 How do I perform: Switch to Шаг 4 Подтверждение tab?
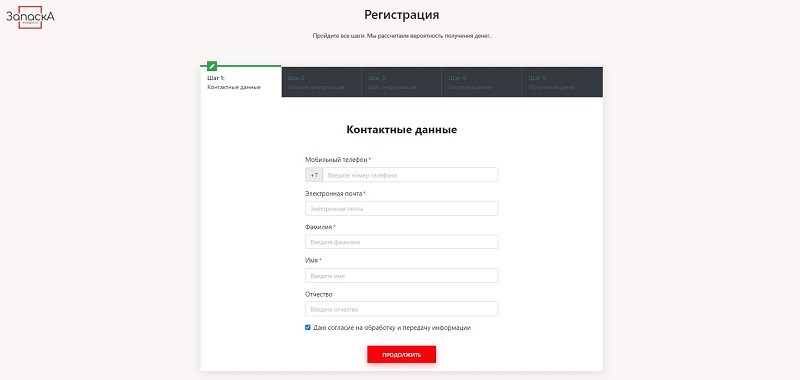482,82
